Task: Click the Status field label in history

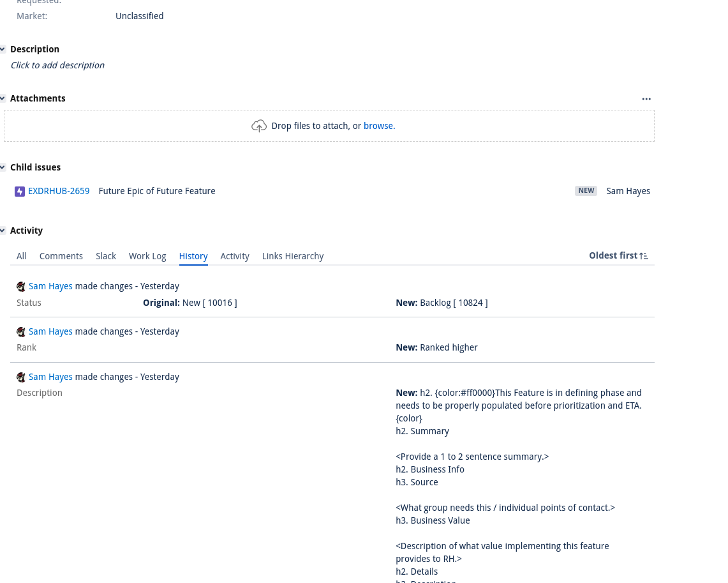Action: click(x=29, y=303)
